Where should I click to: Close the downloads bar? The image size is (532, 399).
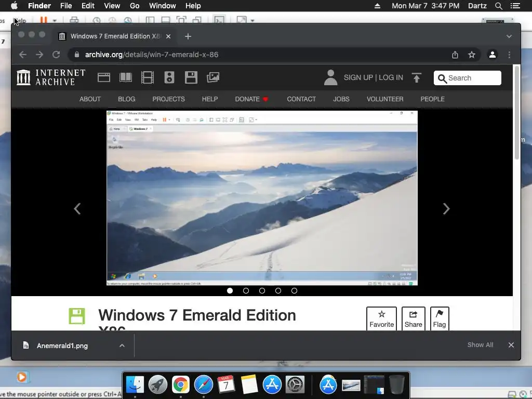tap(511, 345)
